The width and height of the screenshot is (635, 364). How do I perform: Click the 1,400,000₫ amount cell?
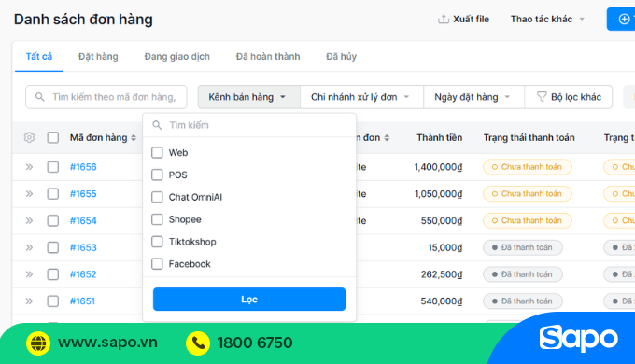pos(438,167)
